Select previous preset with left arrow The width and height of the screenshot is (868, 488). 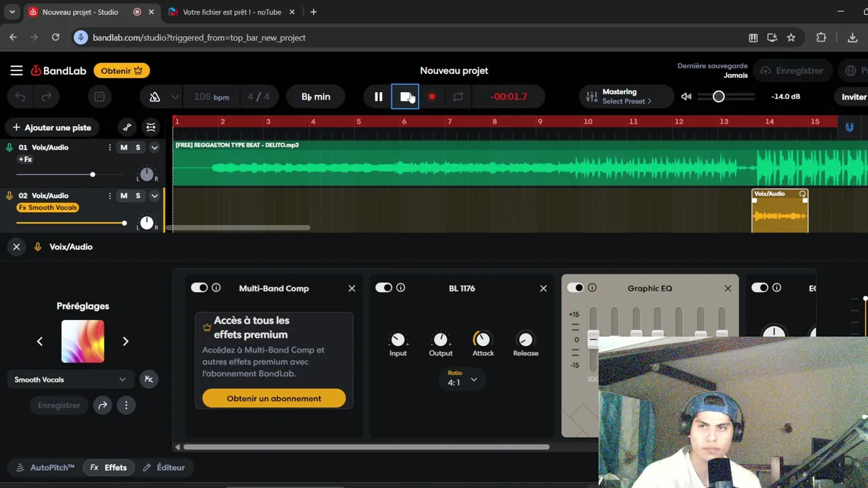pyautogui.click(x=40, y=342)
